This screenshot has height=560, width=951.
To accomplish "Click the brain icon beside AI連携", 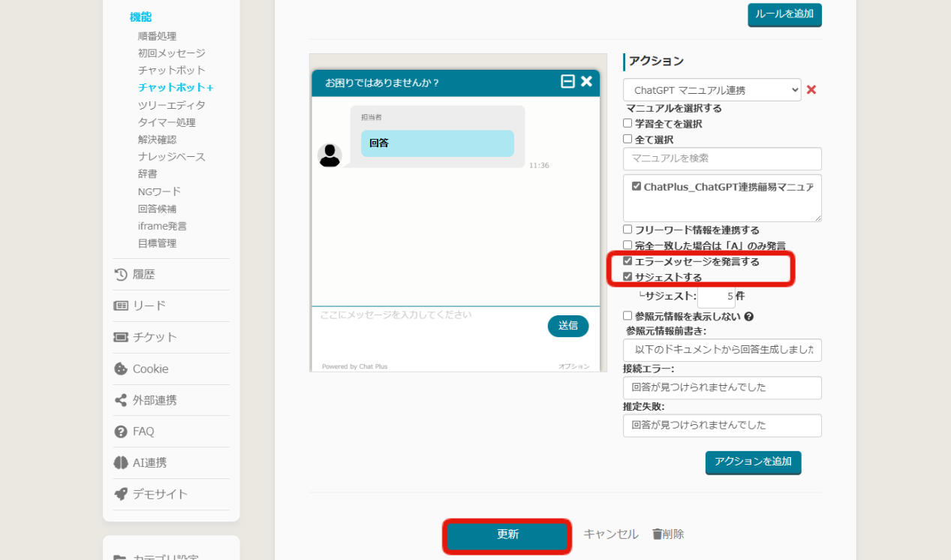I will (121, 463).
